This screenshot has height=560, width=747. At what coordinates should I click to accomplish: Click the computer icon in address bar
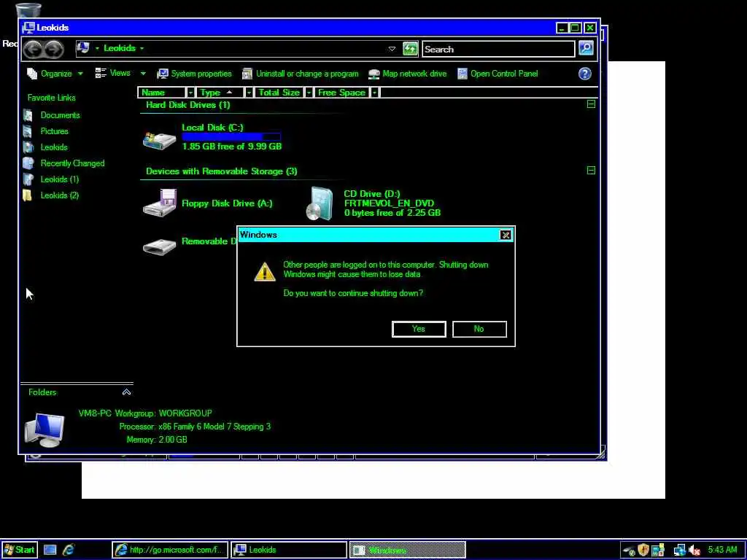pyautogui.click(x=83, y=48)
